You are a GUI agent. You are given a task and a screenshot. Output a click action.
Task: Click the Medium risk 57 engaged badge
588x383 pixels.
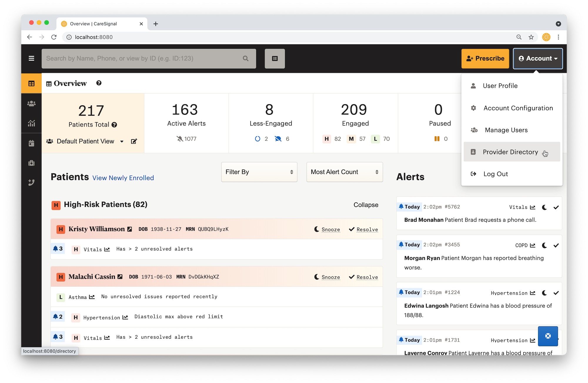pyautogui.click(x=357, y=139)
